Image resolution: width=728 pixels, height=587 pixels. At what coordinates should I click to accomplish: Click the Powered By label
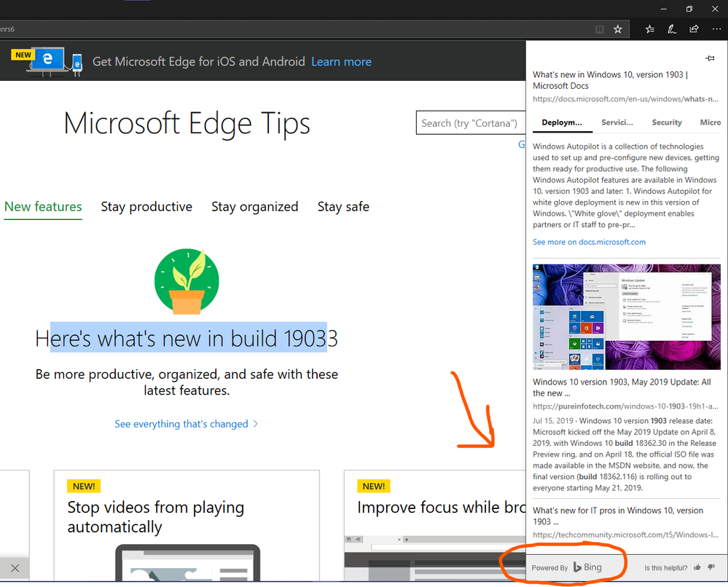[x=549, y=567]
